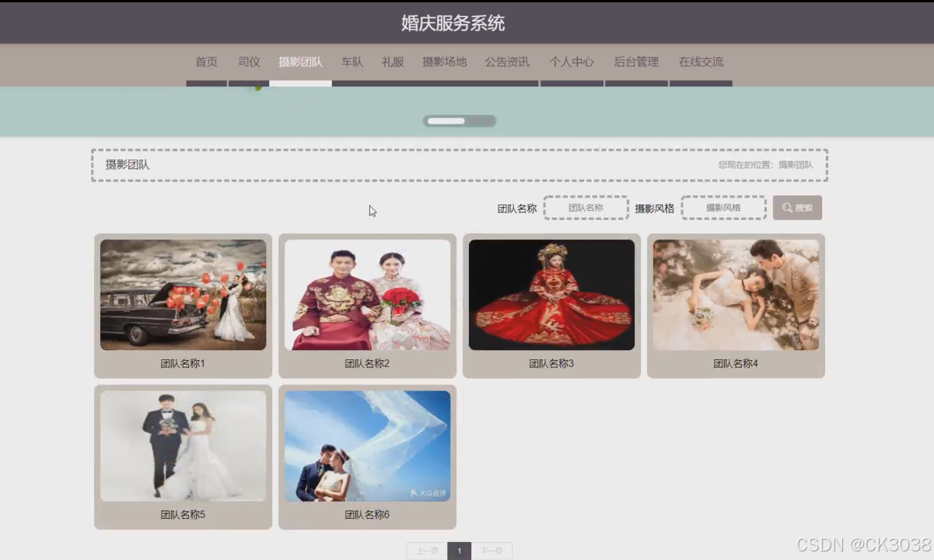Screen dimensions: 934x560
Task: Open the 首页 navigation item
Action: (205, 61)
